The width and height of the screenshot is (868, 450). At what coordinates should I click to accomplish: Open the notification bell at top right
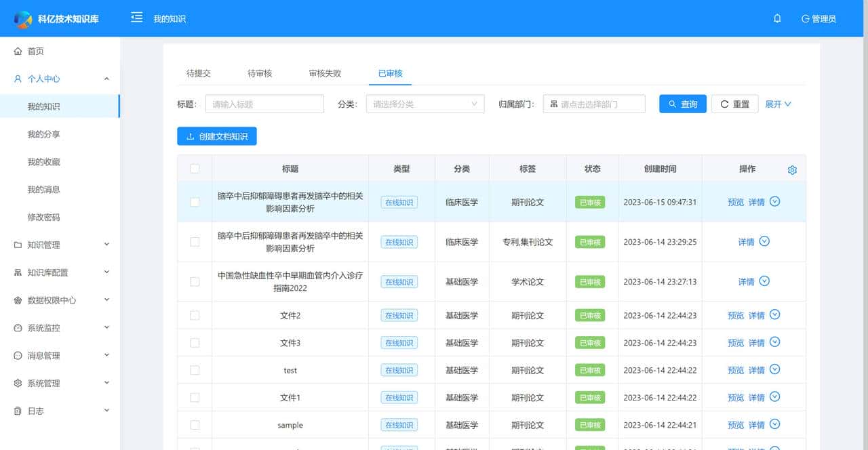777,18
